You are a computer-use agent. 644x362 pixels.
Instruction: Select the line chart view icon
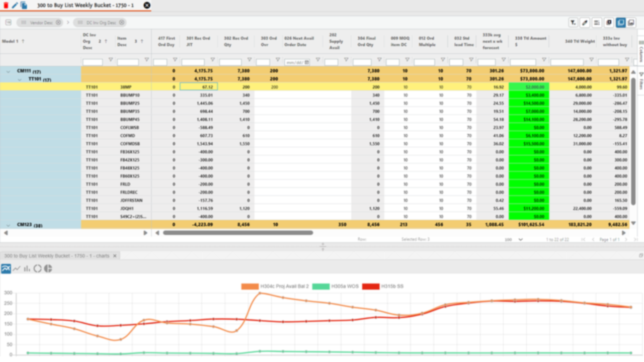coord(16,268)
